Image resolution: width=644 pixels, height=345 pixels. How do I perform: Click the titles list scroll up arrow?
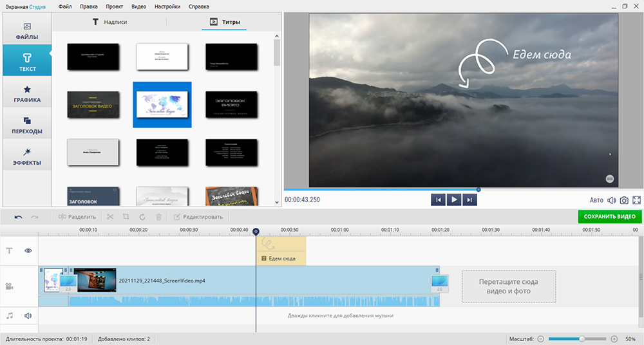point(277,36)
